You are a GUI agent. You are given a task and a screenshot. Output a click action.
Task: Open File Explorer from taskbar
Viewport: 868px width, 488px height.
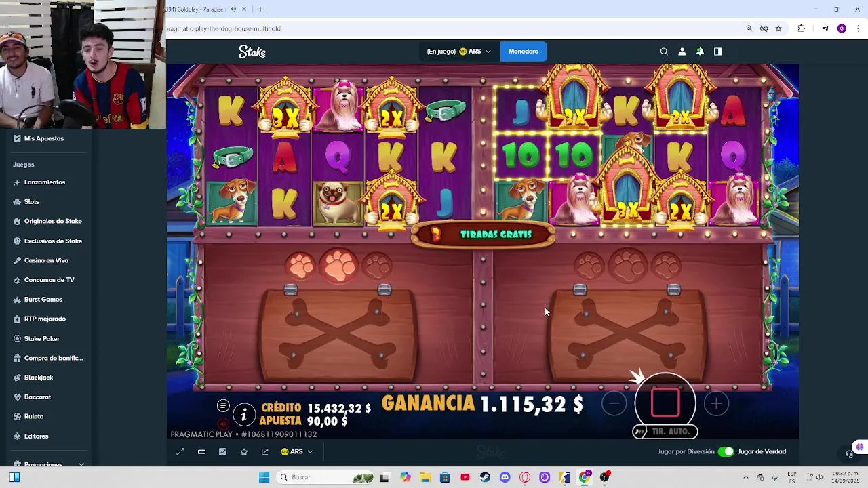[x=425, y=477]
